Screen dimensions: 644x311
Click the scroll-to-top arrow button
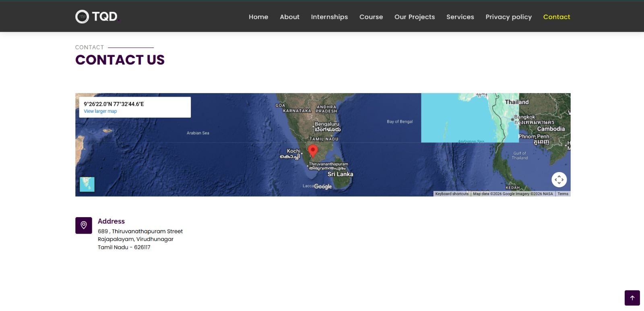(x=632, y=298)
